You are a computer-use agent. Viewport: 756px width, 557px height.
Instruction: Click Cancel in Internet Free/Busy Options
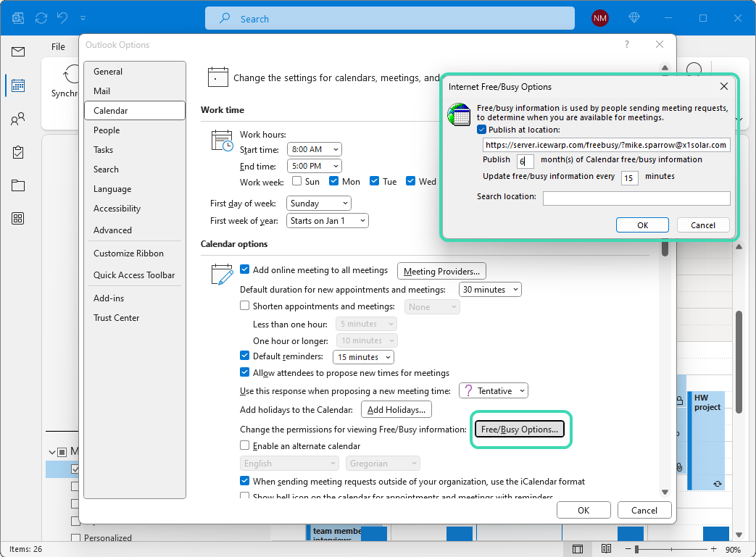tap(703, 225)
